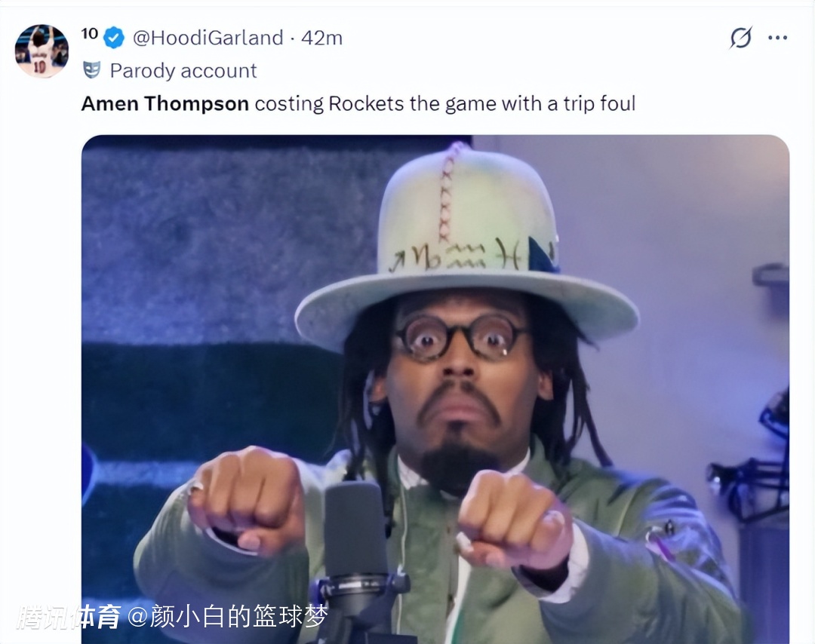Click the parody mask icon
815x644 pixels.
click(x=91, y=70)
